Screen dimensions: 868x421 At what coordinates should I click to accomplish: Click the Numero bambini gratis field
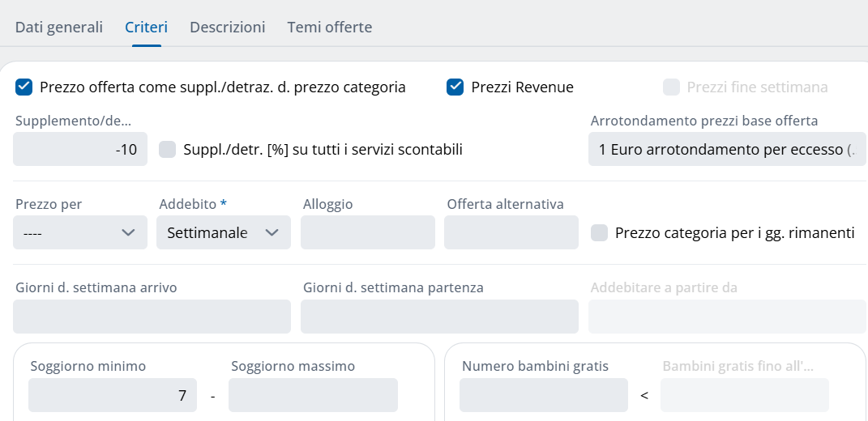point(543,396)
